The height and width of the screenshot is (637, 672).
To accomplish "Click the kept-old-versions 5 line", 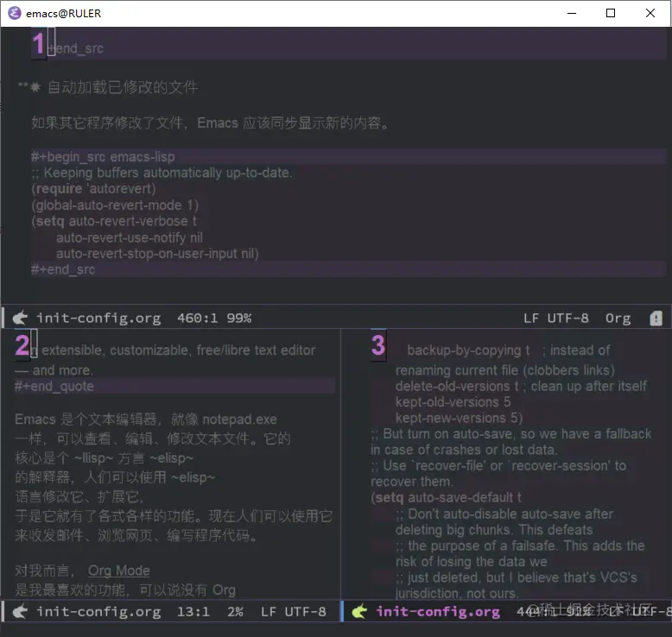I will 453,402.
